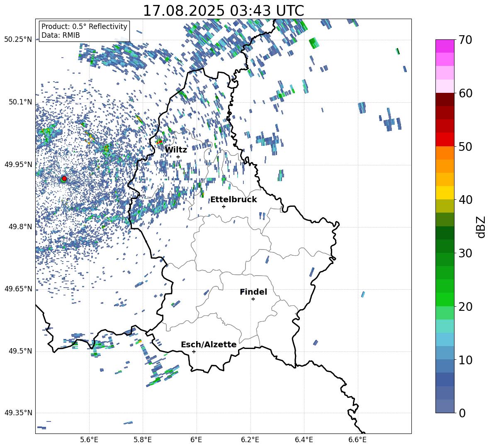The image size is (491, 448).
Task: Click the 49.5°N latitude label
Action: tap(20, 351)
